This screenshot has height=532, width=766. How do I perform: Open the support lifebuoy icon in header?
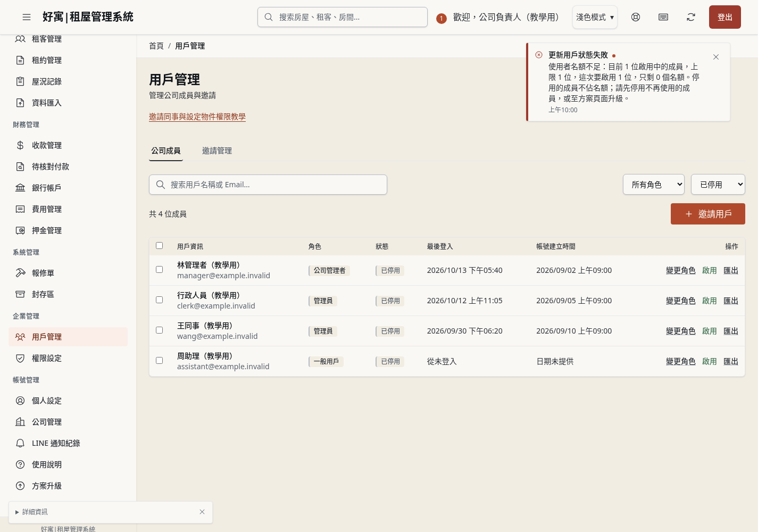tap(636, 17)
